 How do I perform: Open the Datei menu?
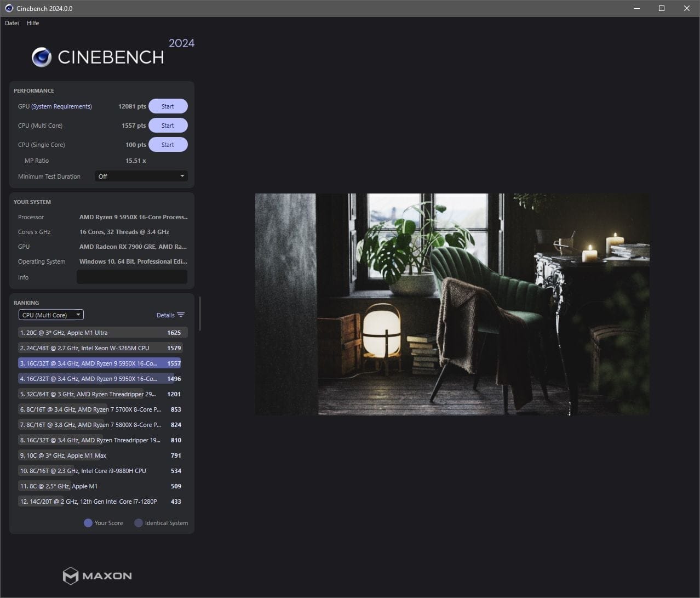pyautogui.click(x=12, y=23)
